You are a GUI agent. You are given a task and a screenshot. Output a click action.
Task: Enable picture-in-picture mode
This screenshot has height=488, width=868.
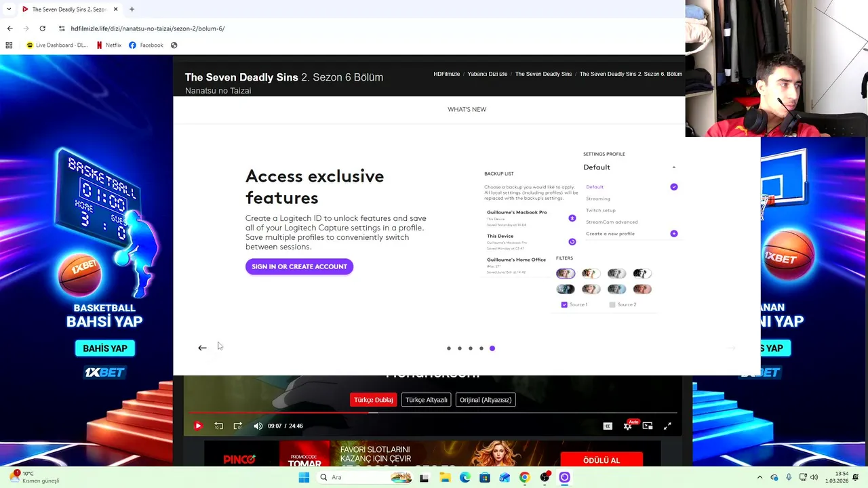(648, 426)
